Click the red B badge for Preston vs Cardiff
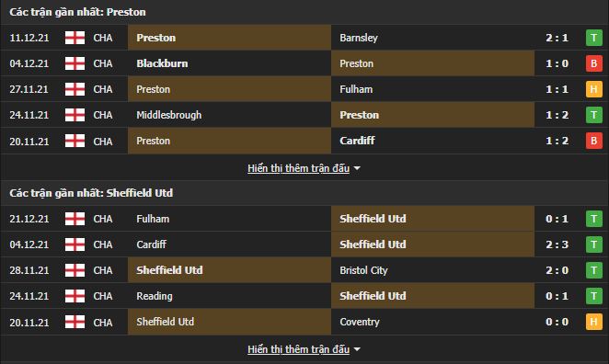 [594, 141]
